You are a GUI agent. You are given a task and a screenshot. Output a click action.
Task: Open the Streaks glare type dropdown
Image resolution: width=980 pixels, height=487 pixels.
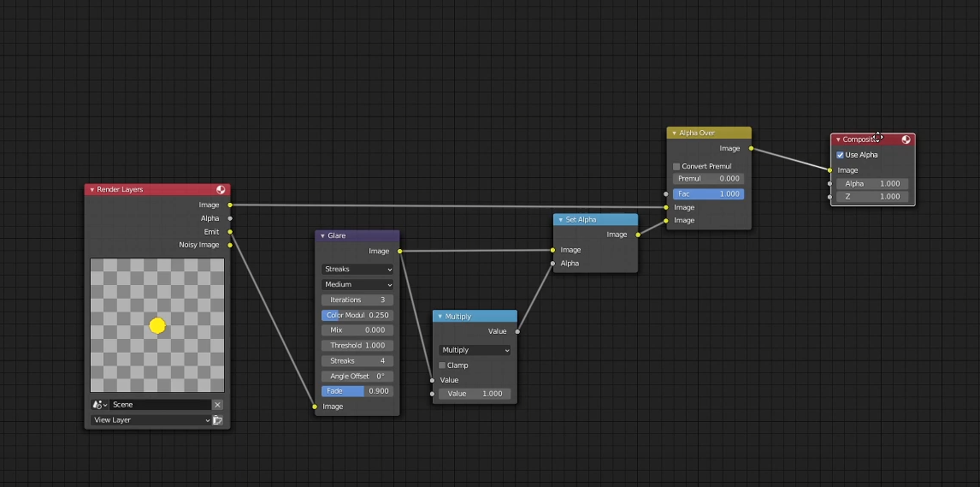tap(357, 269)
